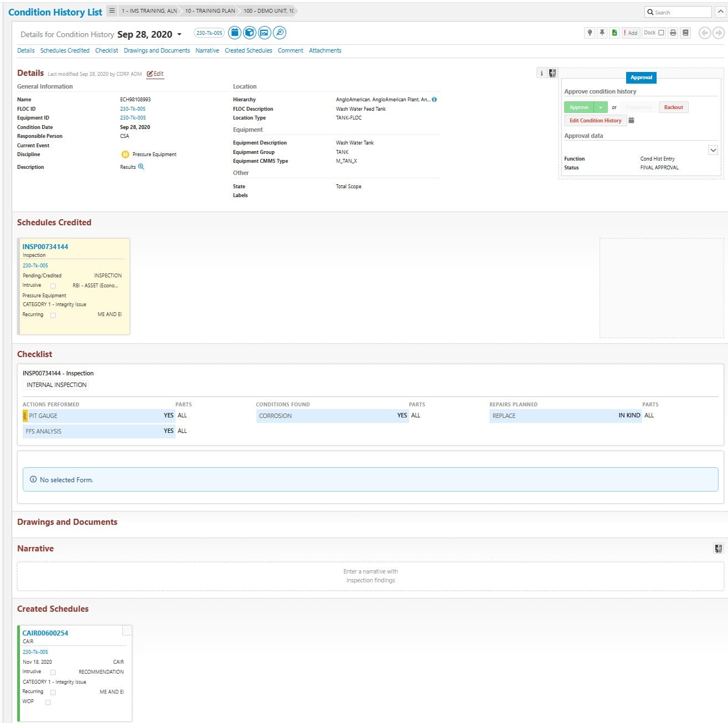Click the green document export icon
The height and width of the screenshot is (723, 728).
[615, 33]
